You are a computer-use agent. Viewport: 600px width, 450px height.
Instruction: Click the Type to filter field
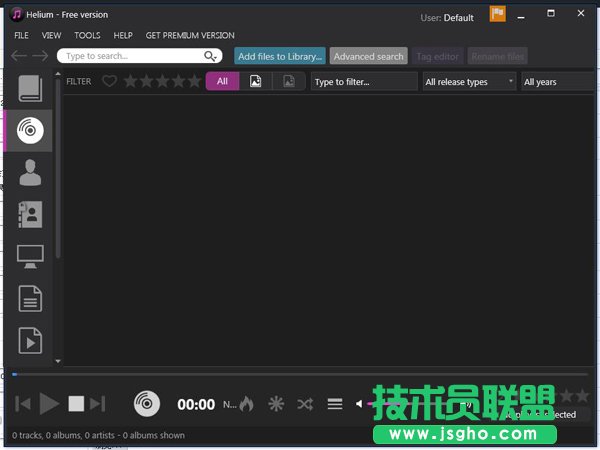coord(364,82)
